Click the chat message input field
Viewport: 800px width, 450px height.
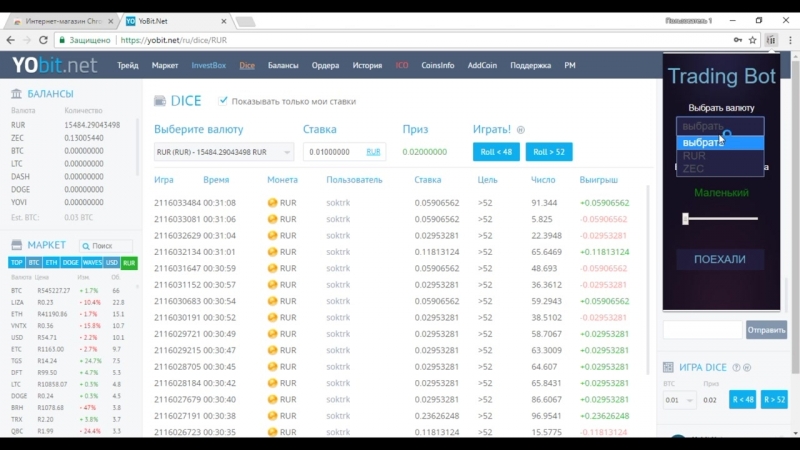pos(703,330)
